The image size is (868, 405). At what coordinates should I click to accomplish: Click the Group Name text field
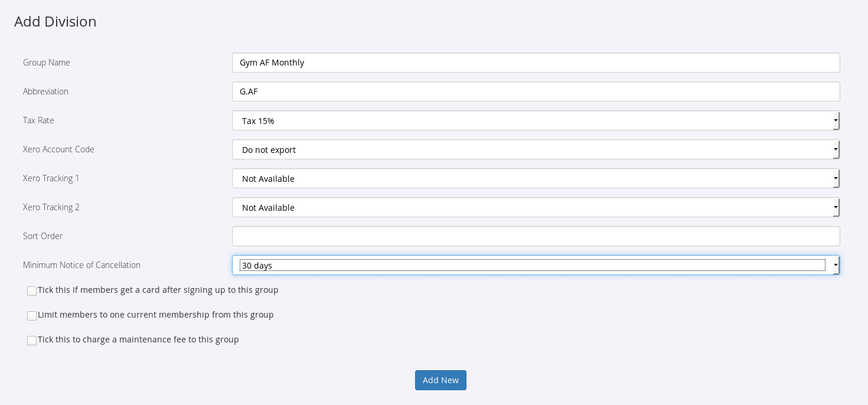tap(536, 63)
